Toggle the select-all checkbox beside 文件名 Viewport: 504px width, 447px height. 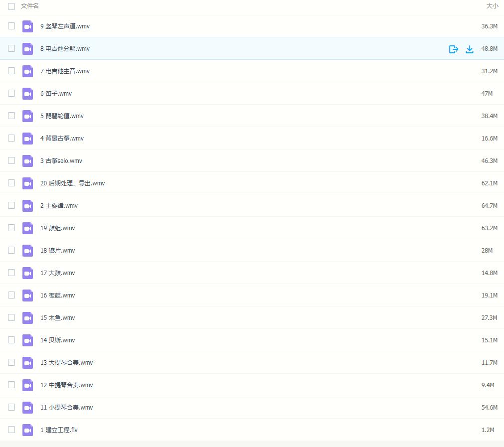pos(11,6)
